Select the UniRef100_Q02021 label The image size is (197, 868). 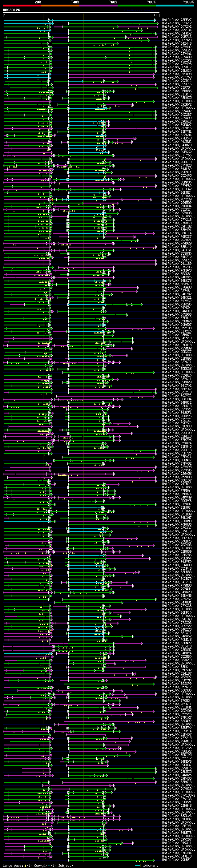coord(177,240)
